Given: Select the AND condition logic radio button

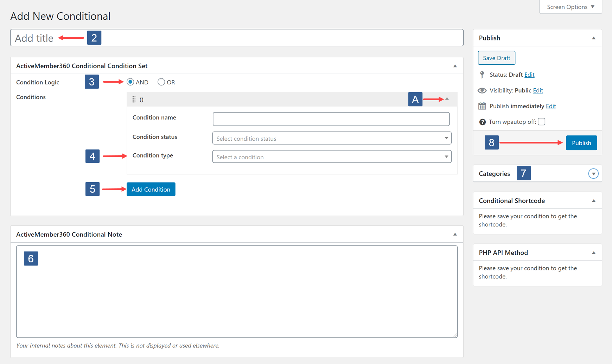Looking at the screenshot, I should (130, 82).
